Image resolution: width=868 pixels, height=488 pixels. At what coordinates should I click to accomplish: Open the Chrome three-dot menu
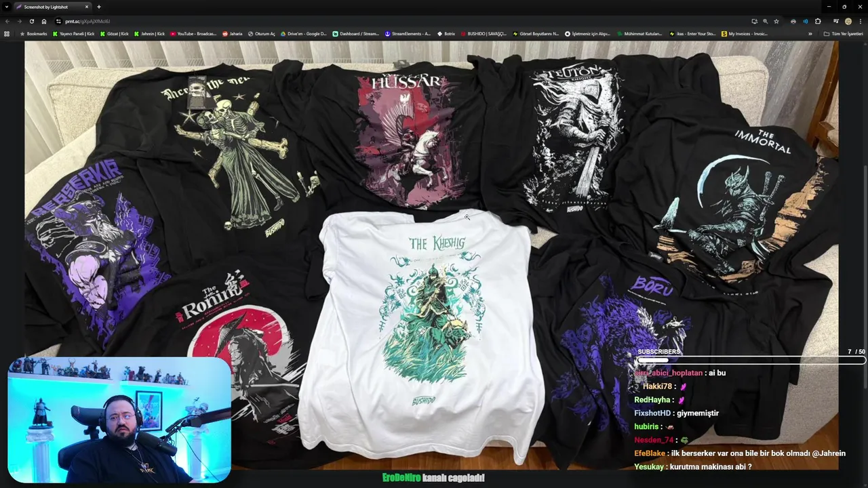tap(860, 21)
